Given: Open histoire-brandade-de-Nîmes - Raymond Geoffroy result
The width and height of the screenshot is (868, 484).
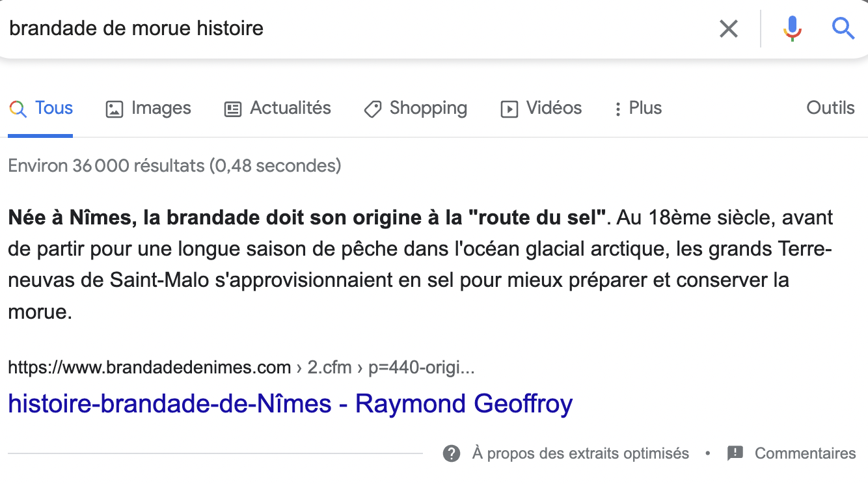Looking at the screenshot, I should 290,404.
